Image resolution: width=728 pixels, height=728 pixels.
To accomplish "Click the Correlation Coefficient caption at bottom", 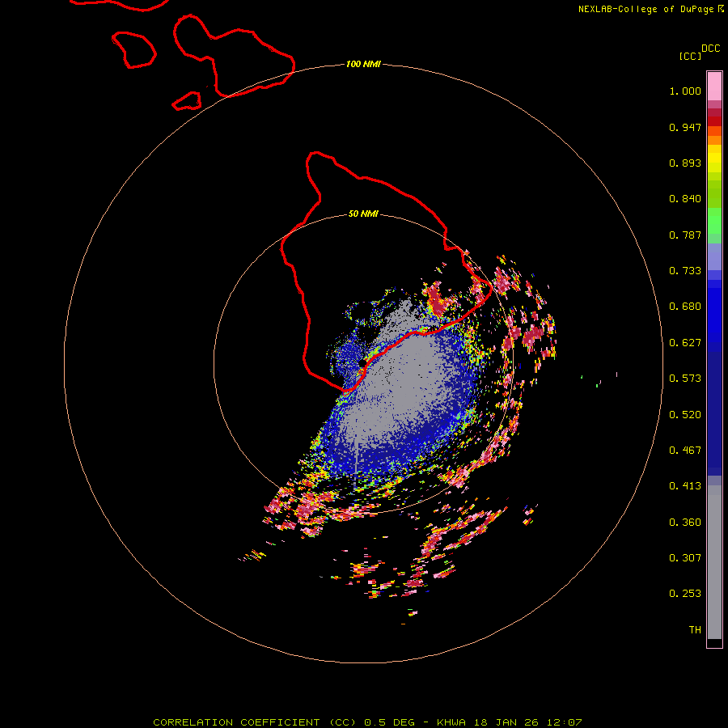I will click(367, 722).
